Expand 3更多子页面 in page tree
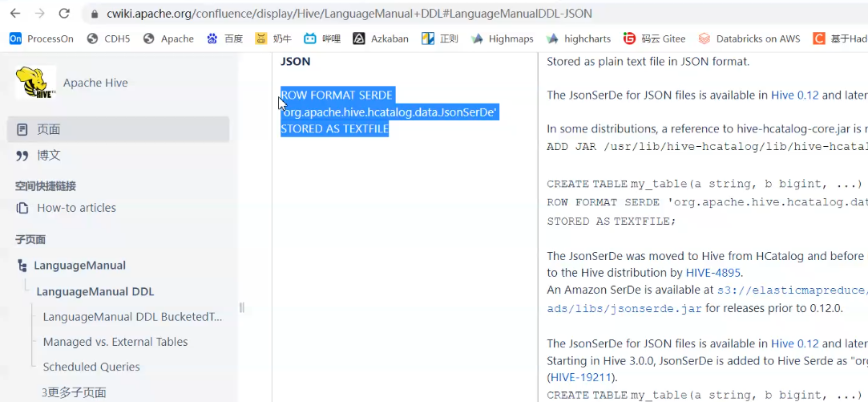868x402 pixels. pyautogui.click(x=75, y=392)
